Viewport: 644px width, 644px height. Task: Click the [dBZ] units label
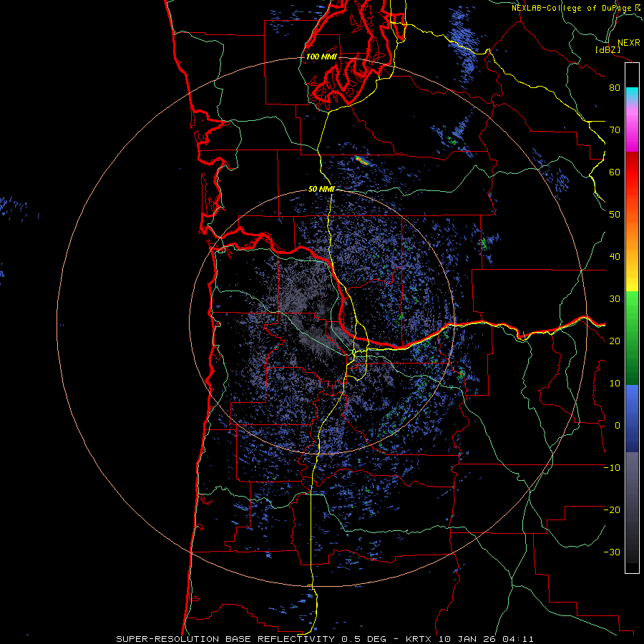point(608,49)
